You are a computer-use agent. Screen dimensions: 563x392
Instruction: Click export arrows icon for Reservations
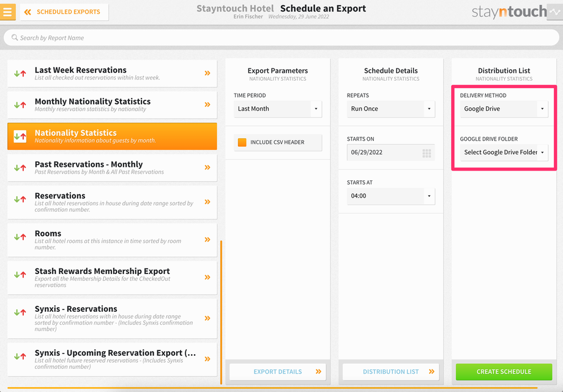pyautogui.click(x=20, y=199)
